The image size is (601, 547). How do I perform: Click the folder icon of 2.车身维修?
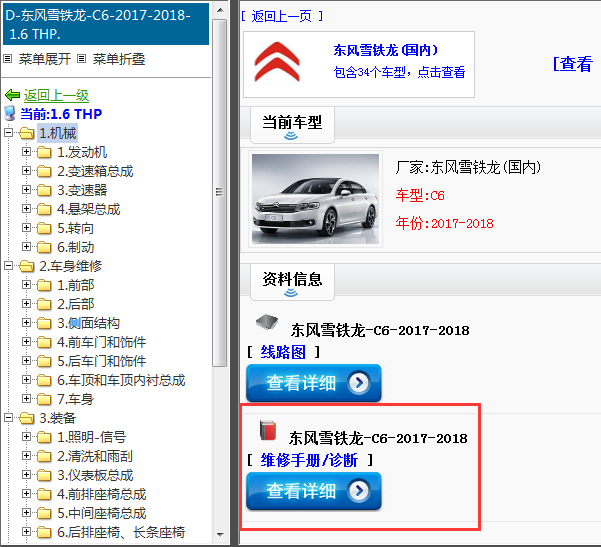tap(26, 266)
